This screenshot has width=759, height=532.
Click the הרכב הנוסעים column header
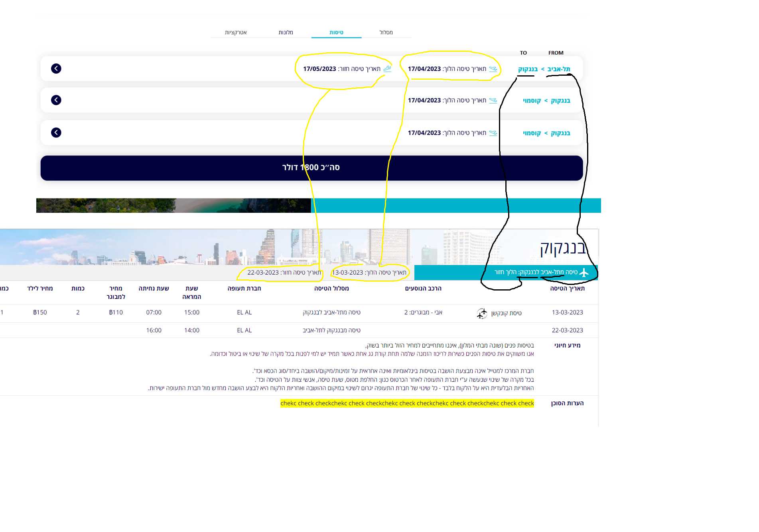(423, 289)
